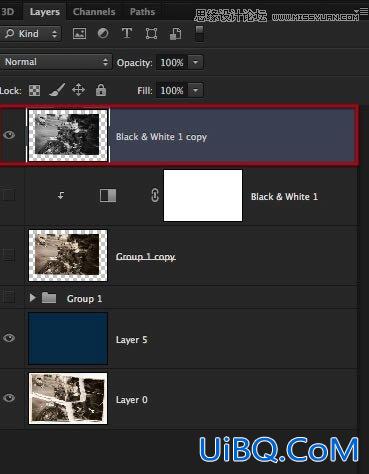This screenshot has height=474, width=369.
Task: Hide the Black & White 1 copy layer
Action: click(9, 135)
